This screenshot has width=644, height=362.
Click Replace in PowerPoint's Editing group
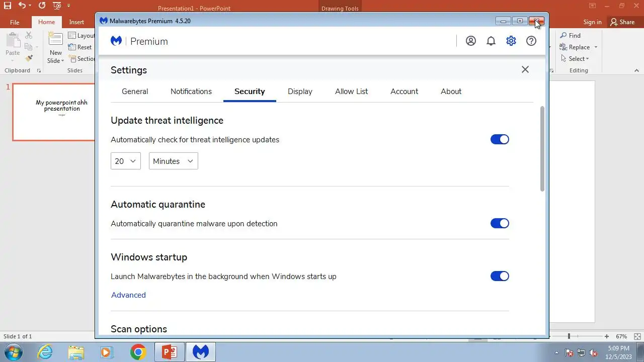(575, 47)
